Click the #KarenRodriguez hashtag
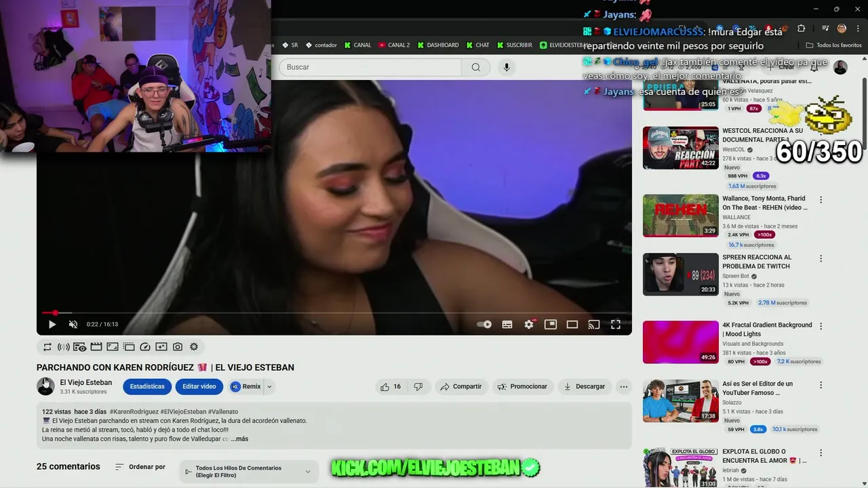Viewport: 868px width, 488px height. coord(134,411)
